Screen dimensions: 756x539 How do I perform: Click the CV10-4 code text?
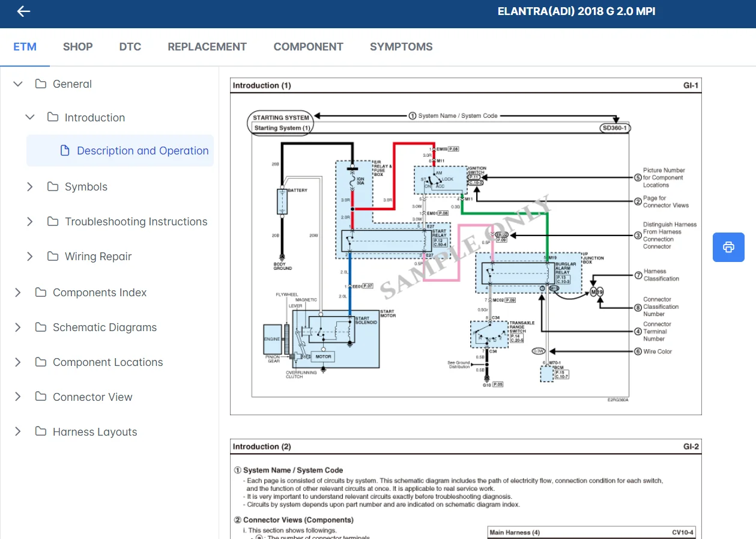(x=683, y=532)
